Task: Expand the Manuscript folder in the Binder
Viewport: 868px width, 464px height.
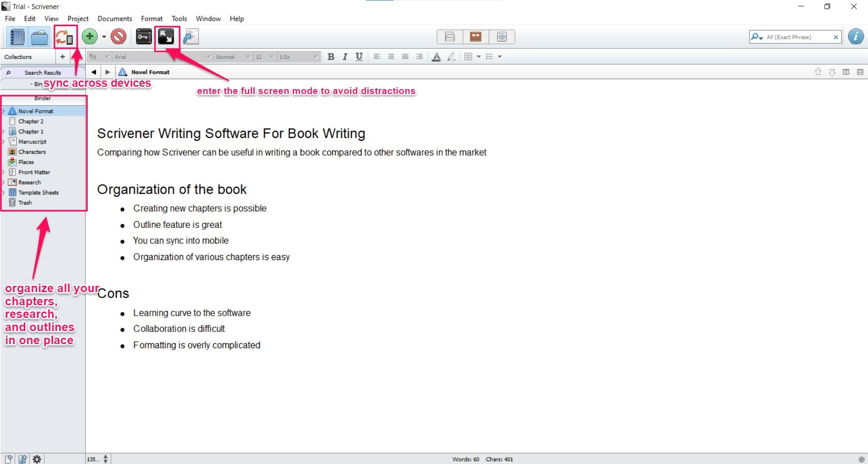Action: coord(4,142)
